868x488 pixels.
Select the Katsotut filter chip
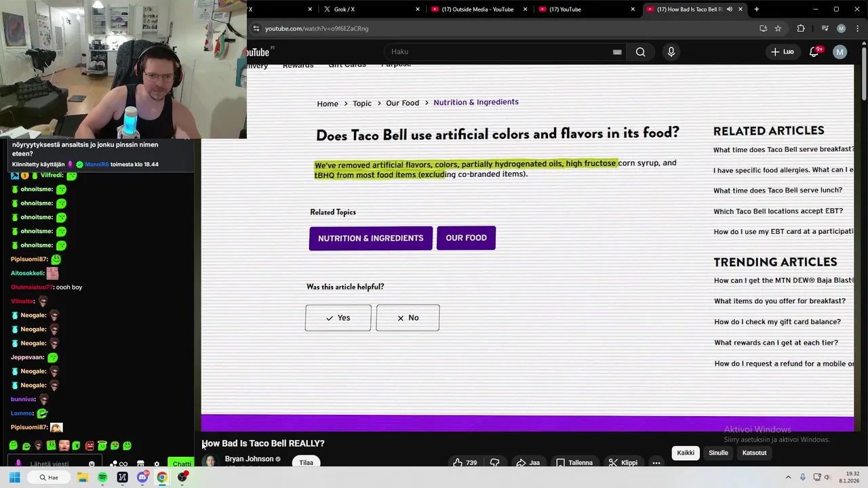[754, 453]
